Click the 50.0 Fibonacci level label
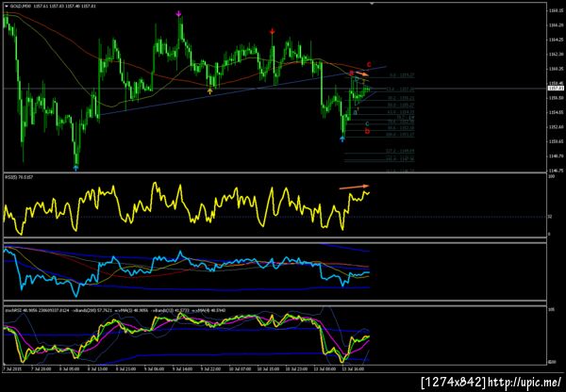This screenshot has width=566, height=392. [x=402, y=105]
